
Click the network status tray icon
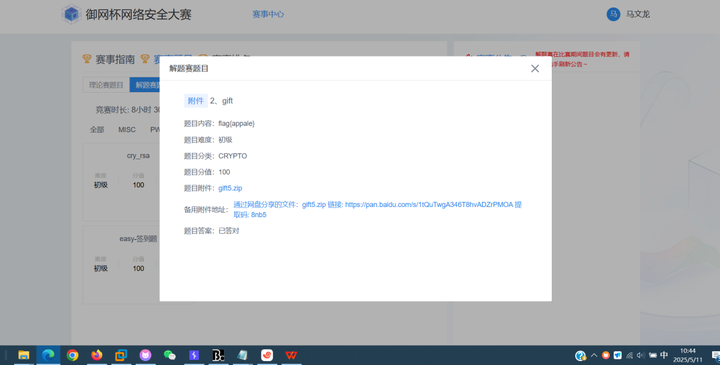(629, 355)
